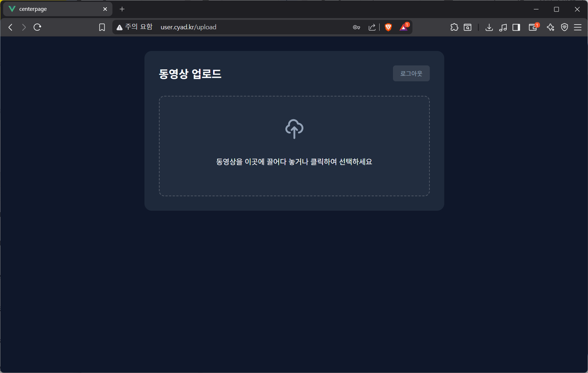The width and height of the screenshot is (588, 373).
Task: Open a new tab
Action: tap(122, 9)
